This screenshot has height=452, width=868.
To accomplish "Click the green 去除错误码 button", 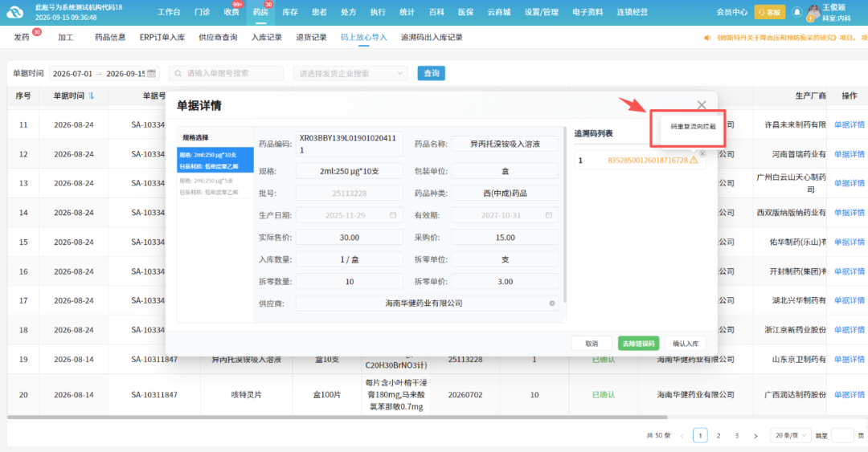I will click(638, 344).
